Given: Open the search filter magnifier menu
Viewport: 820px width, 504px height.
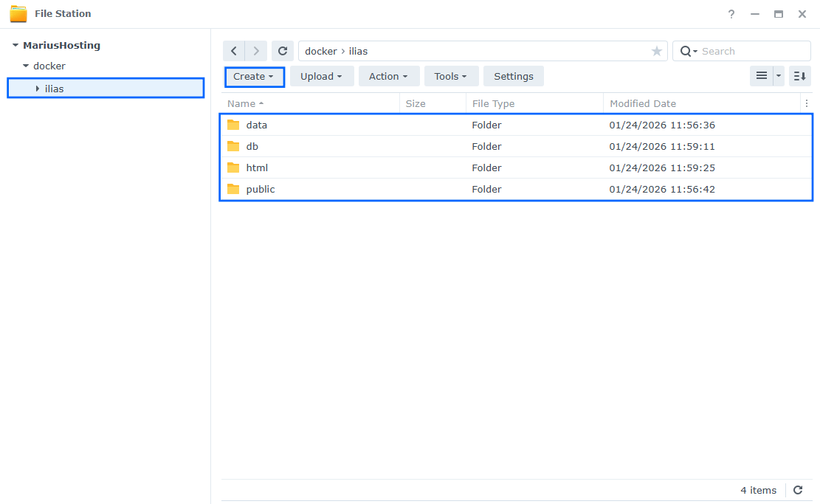Looking at the screenshot, I should click(687, 50).
